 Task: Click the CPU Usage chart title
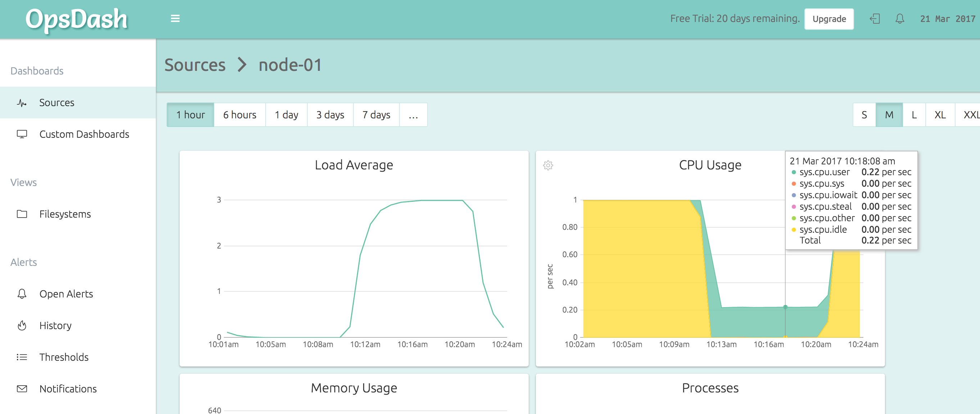click(x=710, y=165)
